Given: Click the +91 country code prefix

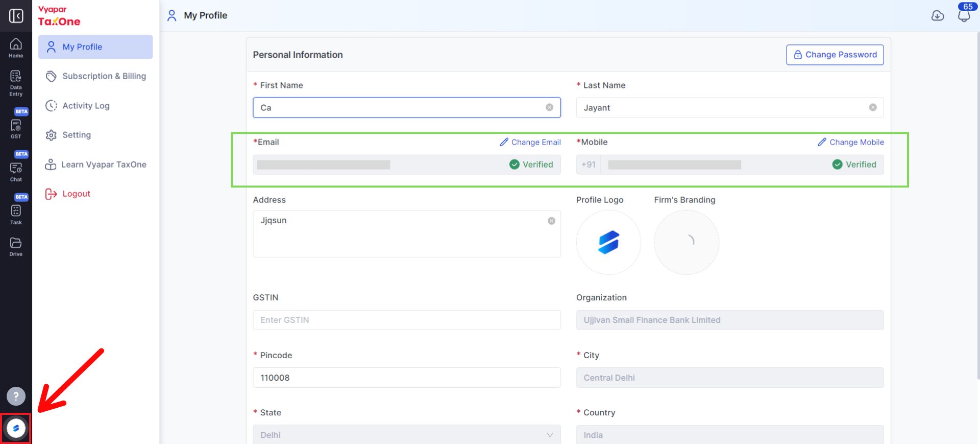Looking at the screenshot, I should [589, 165].
